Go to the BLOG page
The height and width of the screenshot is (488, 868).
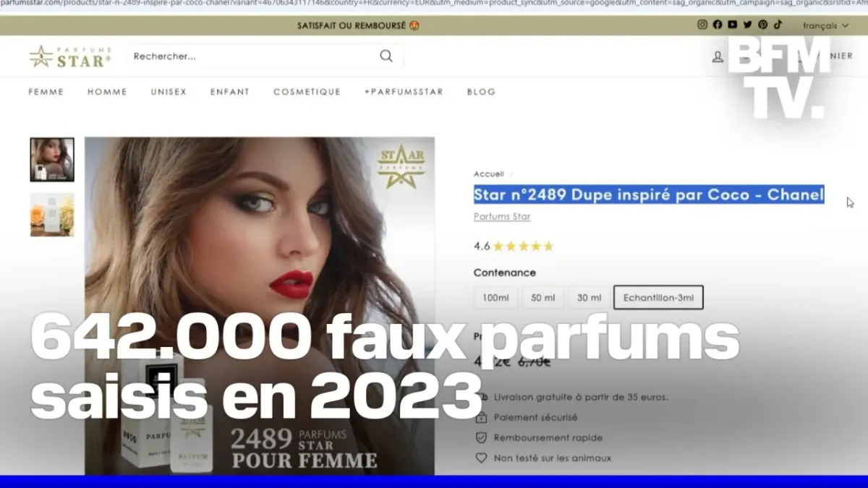[481, 92]
